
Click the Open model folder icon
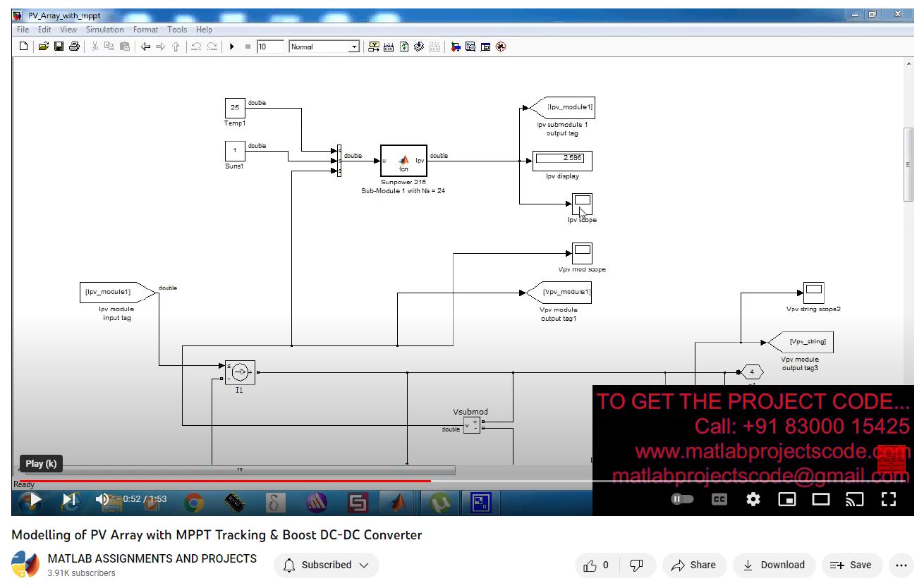(43, 47)
